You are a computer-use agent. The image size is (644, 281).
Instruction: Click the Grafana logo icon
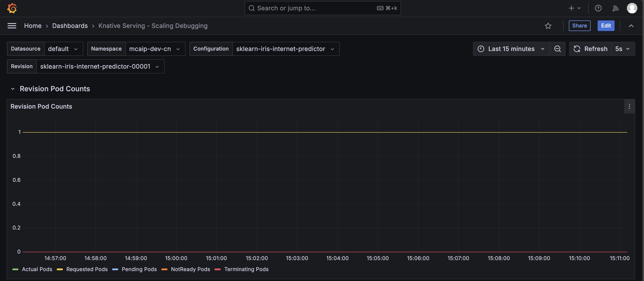pyautogui.click(x=12, y=8)
